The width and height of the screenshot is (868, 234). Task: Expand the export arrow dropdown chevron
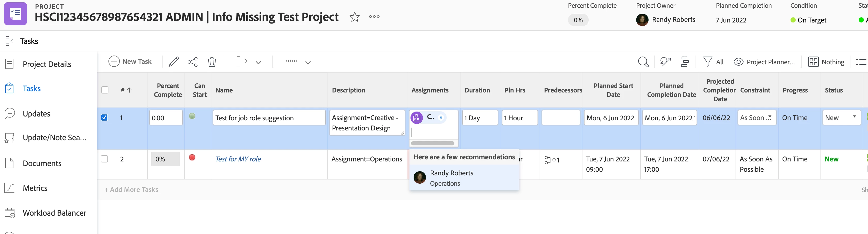[258, 63]
